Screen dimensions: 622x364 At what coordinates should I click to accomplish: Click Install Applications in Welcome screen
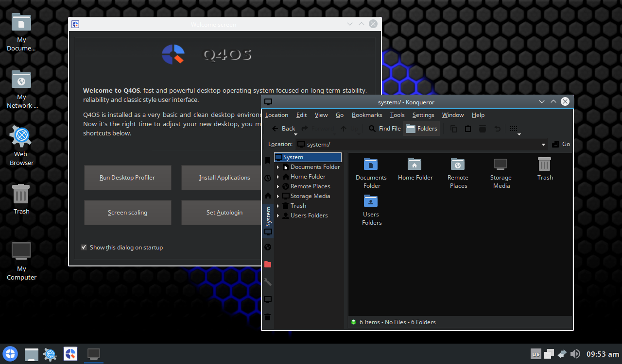pyautogui.click(x=225, y=178)
